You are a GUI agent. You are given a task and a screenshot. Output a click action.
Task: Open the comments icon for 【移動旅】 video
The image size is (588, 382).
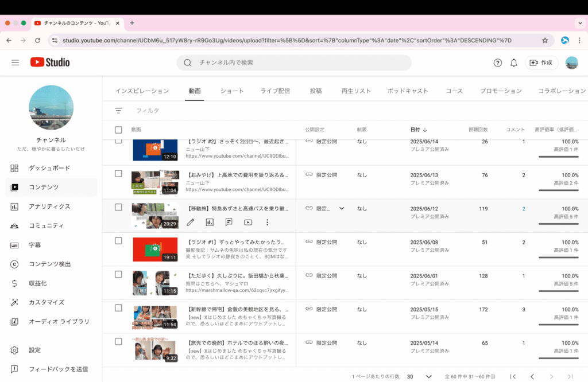click(229, 222)
